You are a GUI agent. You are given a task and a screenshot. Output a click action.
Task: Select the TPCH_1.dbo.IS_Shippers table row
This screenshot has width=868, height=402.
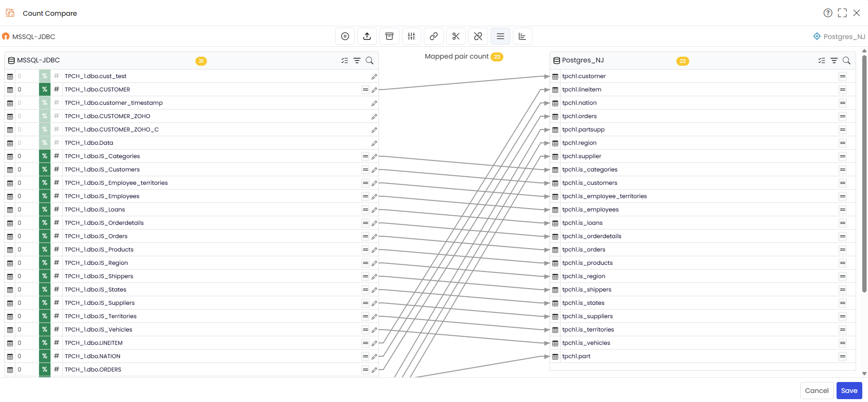pos(192,276)
